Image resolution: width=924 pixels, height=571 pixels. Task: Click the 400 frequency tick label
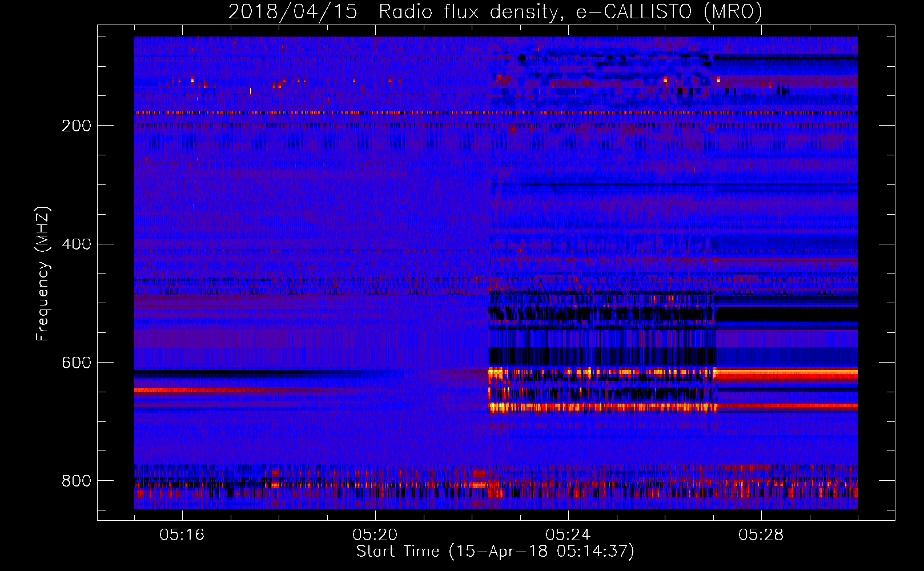[77, 244]
